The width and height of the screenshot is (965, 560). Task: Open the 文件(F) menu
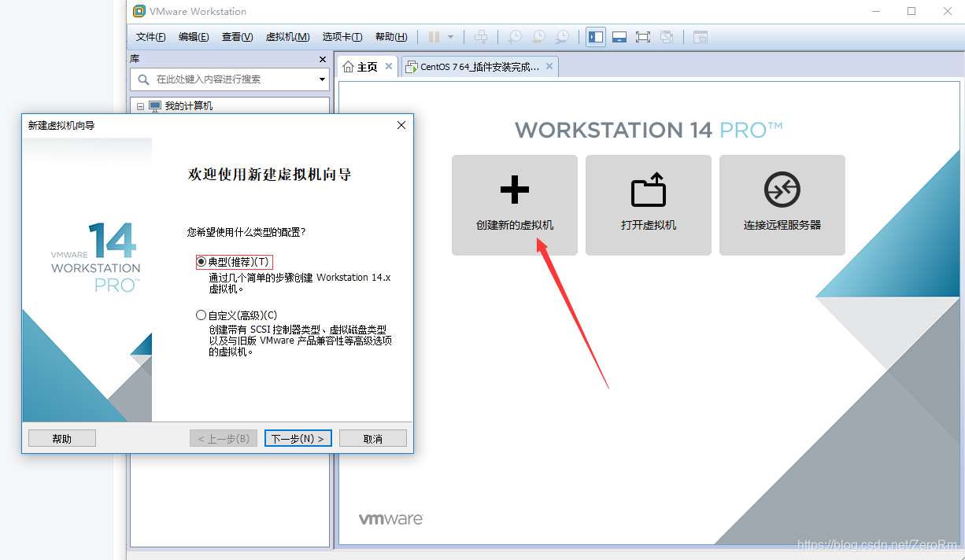(150, 37)
